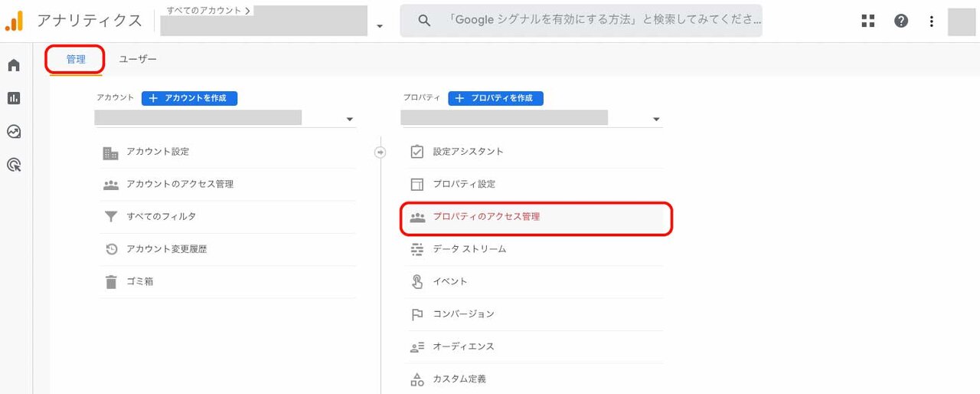Open the Reports bar-chart icon in sidebar
Screen dimensions: 980x394
(14, 98)
